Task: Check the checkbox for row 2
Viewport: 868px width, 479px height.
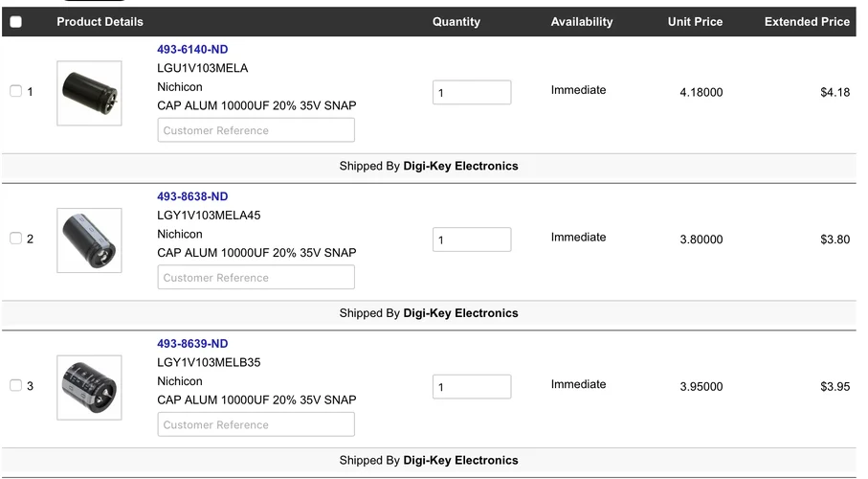Action: point(15,239)
